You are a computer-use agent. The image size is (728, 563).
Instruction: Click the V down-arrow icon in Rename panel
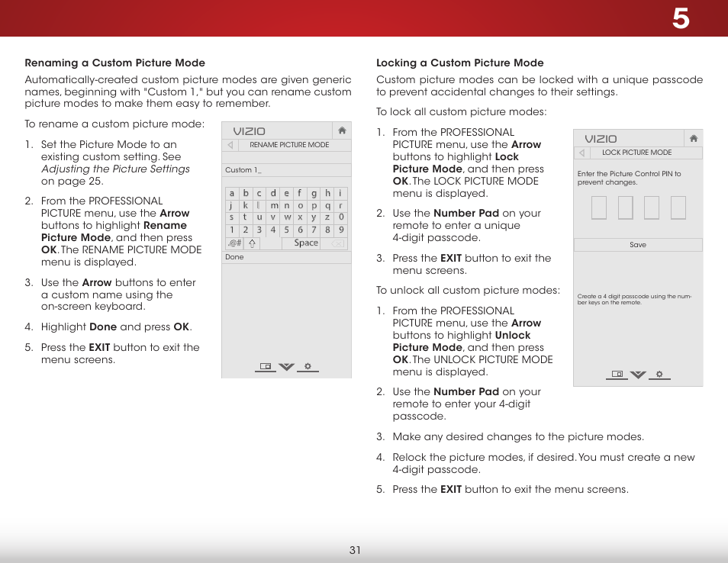(286, 367)
